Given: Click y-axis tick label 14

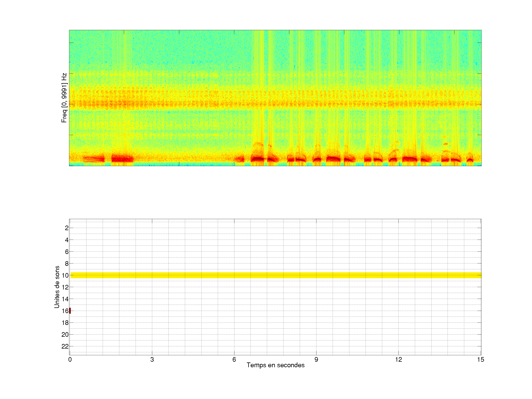Looking at the screenshot, I should click(65, 299).
